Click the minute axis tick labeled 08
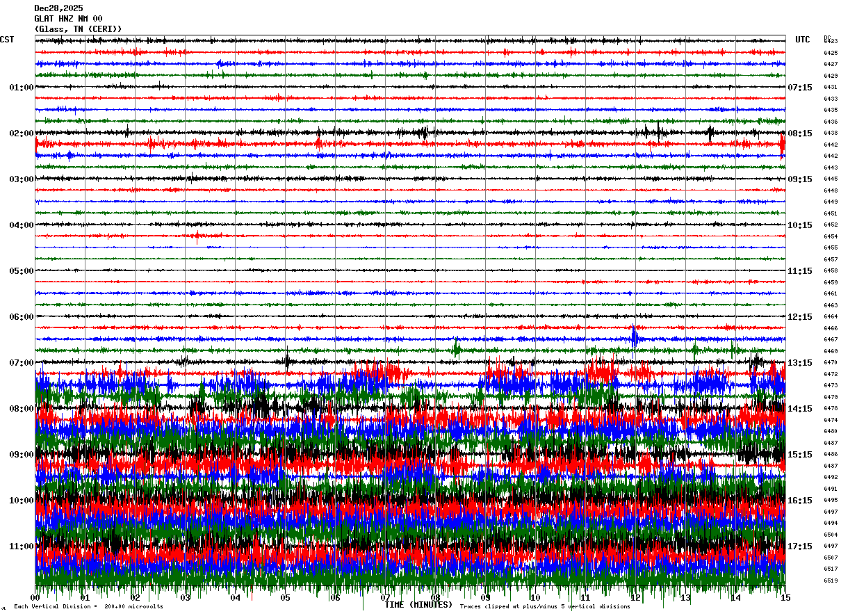 point(435,598)
